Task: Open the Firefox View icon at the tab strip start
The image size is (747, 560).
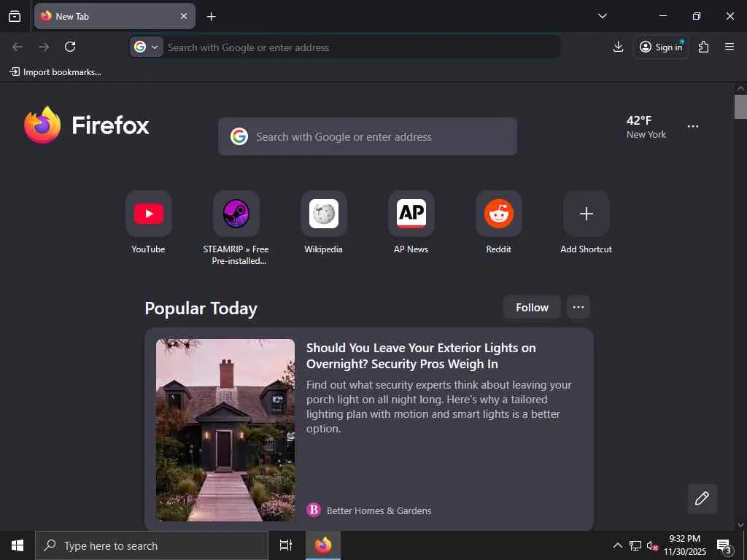Action: 15,16
